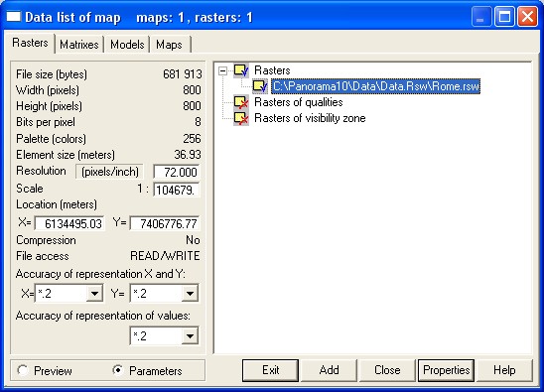The height and width of the screenshot is (392, 544).
Task: Click the (pixels/inch) resolution unit button
Action: [x=109, y=172]
